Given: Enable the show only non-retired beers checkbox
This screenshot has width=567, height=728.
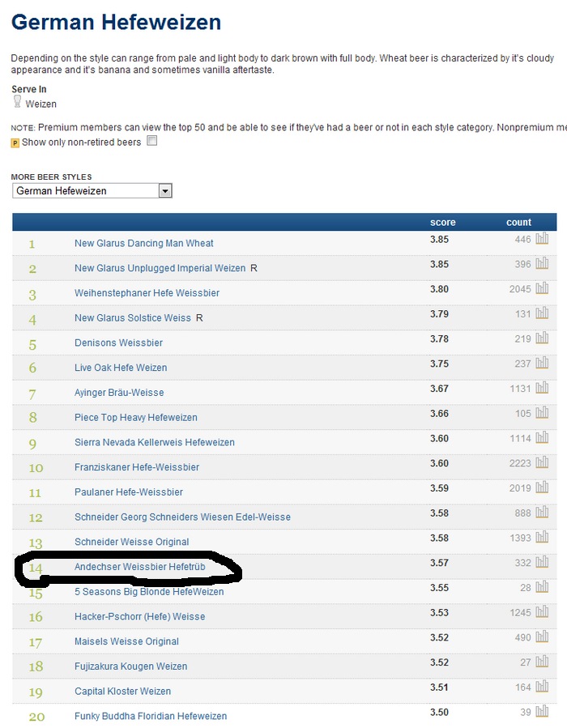Looking at the screenshot, I should coord(151,141).
